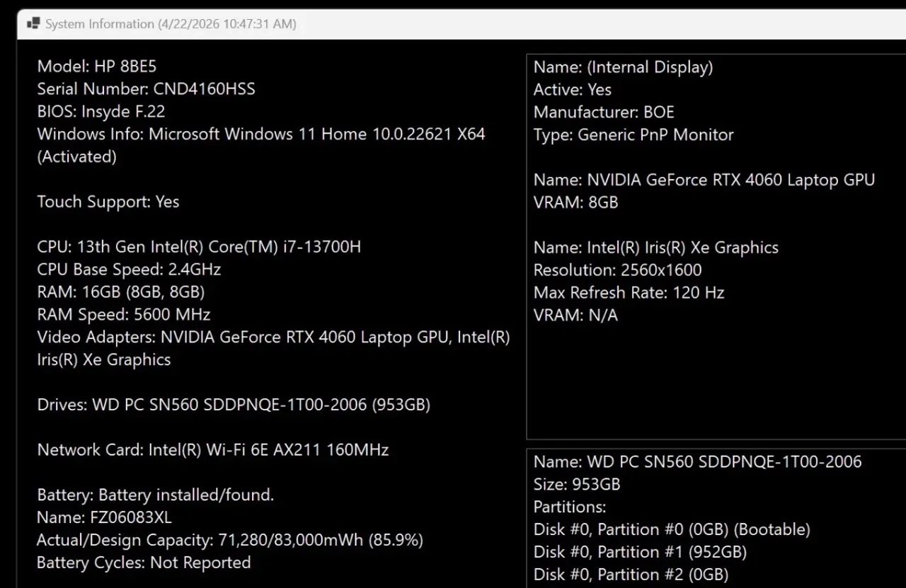
Task: Select "Disk #0, Partition #0 (0GB) (Bootable)" line
Action: tap(672, 530)
